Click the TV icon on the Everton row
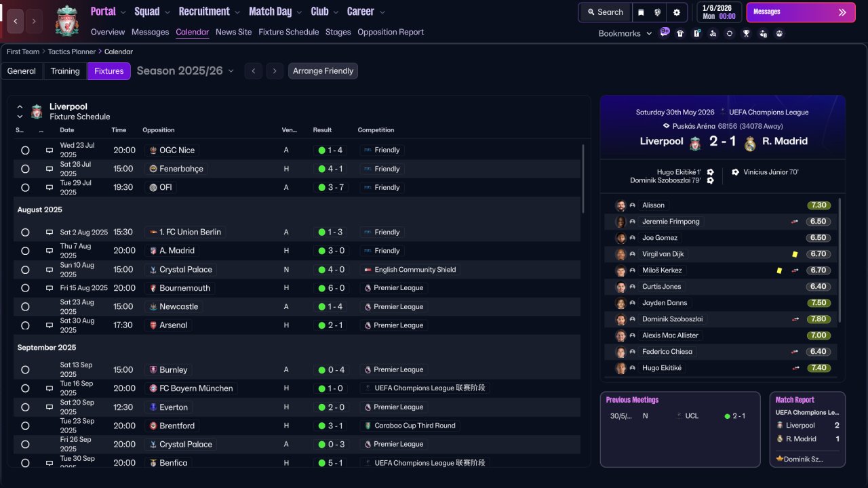 tap(50, 407)
